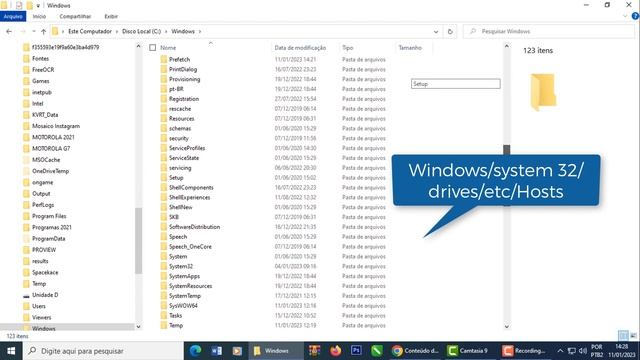The width and height of the screenshot is (640, 360).
Task: Open Firefox from the taskbar
Action: coord(336,351)
